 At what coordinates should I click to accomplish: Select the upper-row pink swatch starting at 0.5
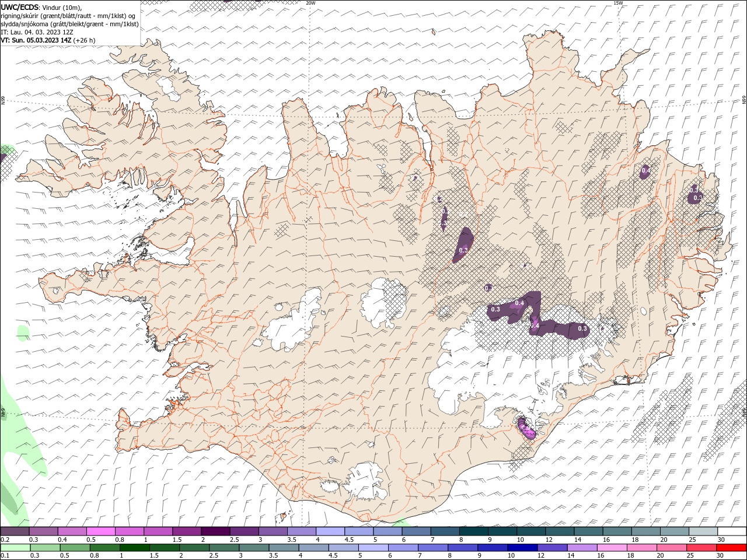(x=100, y=531)
